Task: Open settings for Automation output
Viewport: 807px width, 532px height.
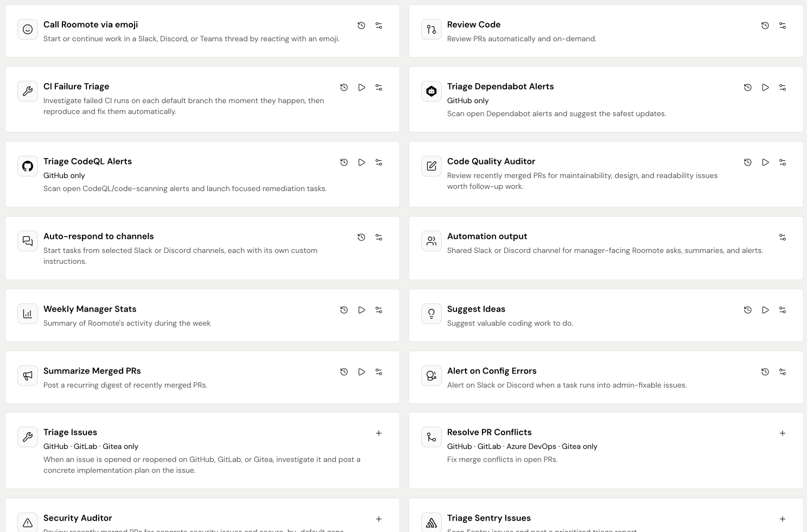Action: [783, 237]
